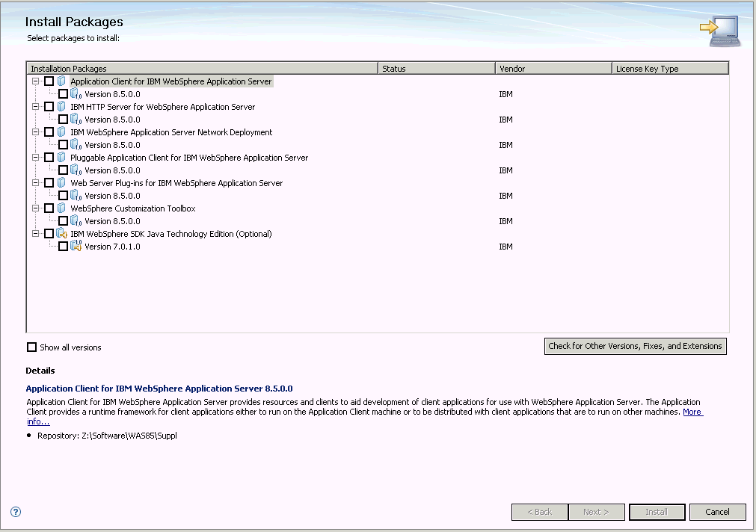Image resolution: width=756 pixels, height=532 pixels.
Task: Select Application Client for IBM WebSphere Application Server row
Action: (171, 81)
